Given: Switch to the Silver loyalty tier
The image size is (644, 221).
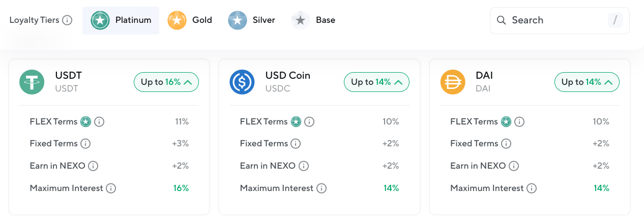Looking at the screenshot, I should [x=252, y=20].
